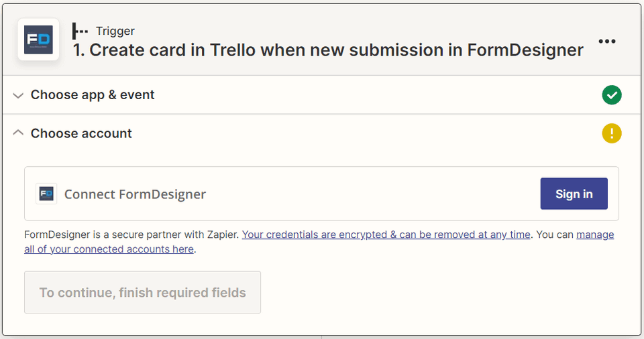Click the word 'here' ending the accounts link
The image size is (644, 339).
[x=182, y=249]
